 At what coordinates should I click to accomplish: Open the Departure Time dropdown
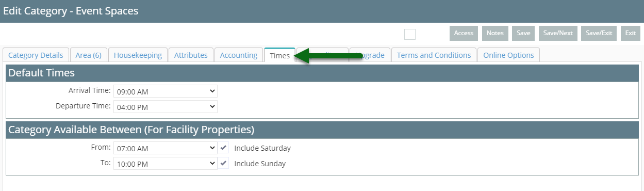pyautogui.click(x=166, y=106)
